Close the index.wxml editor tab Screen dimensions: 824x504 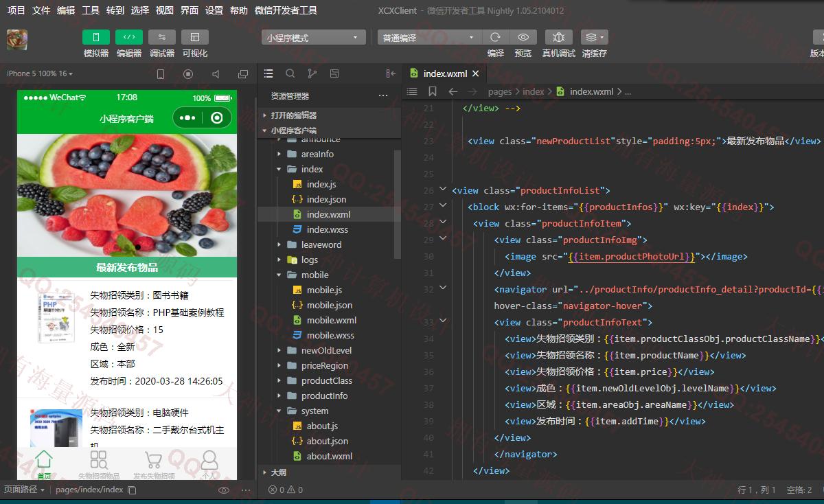475,73
